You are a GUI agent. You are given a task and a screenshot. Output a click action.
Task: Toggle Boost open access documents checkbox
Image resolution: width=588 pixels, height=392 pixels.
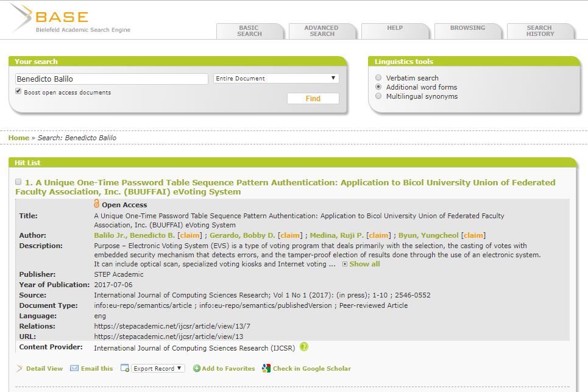[18, 91]
